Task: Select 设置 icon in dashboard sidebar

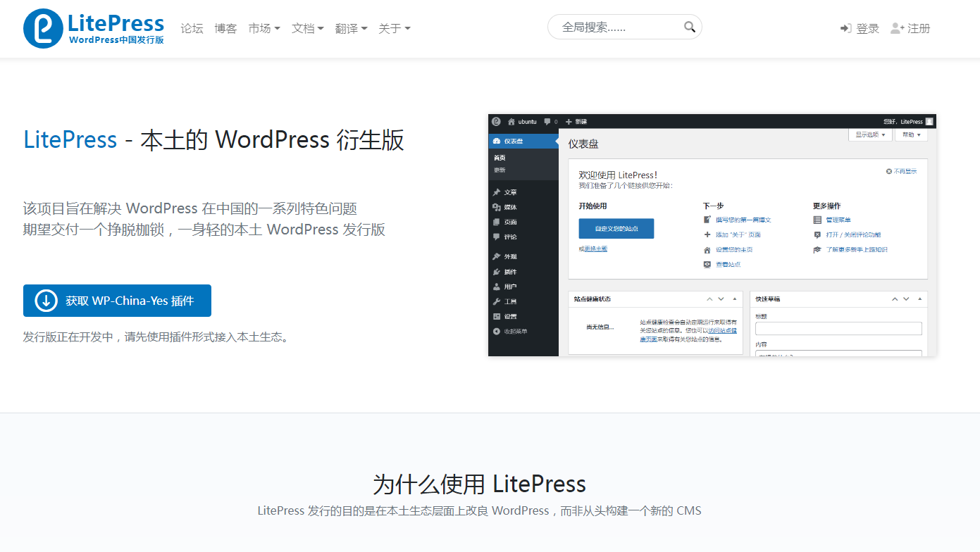Action: tap(496, 316)
